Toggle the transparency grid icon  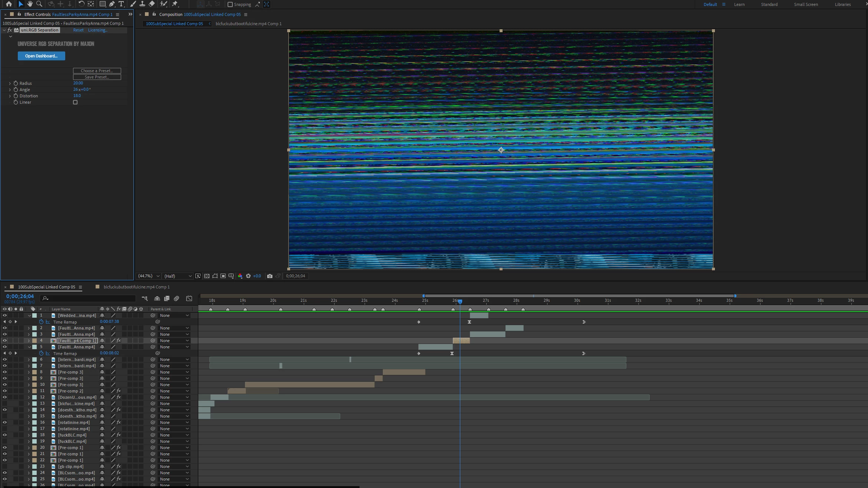(x=207, y=276)
